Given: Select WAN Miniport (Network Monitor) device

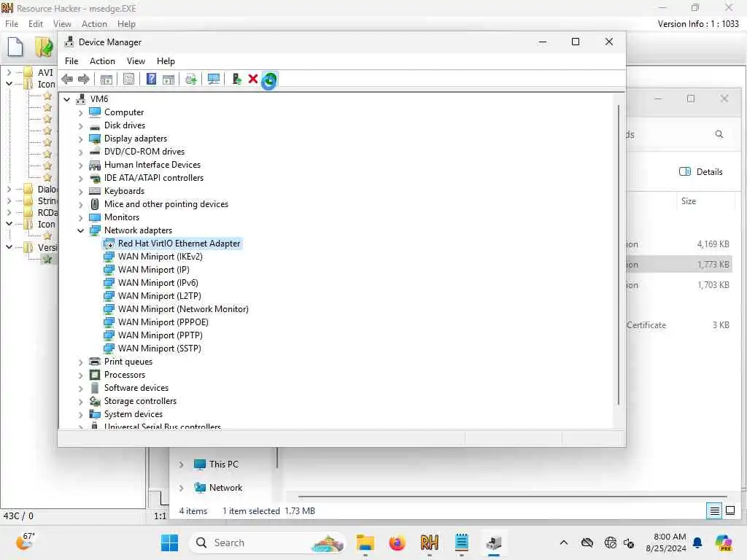Looking at the screenshot, I should pos(183,309).
